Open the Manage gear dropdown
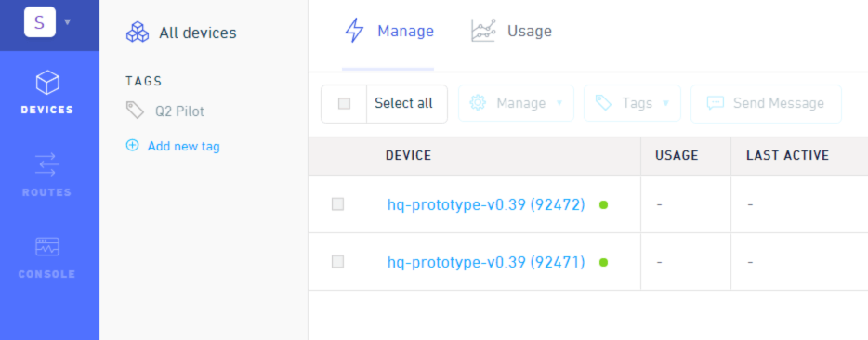Viewport: 868px width, 340px height. [x=516, y=103]
